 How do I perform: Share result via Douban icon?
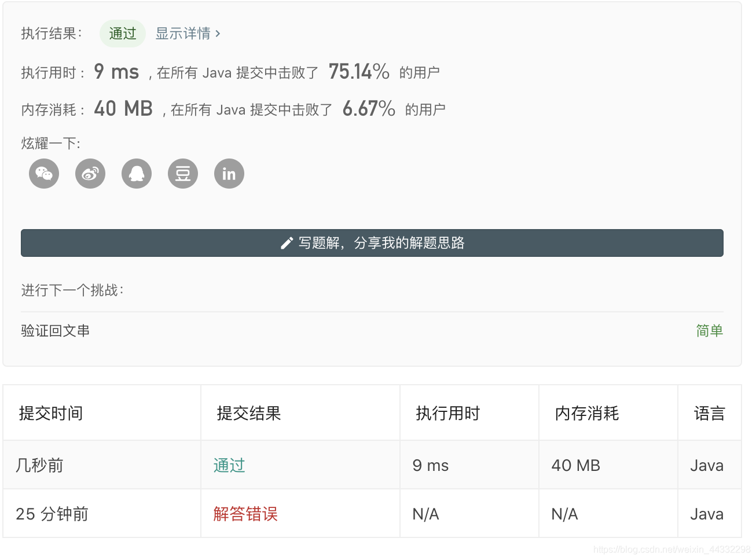[x=183, y=174]
